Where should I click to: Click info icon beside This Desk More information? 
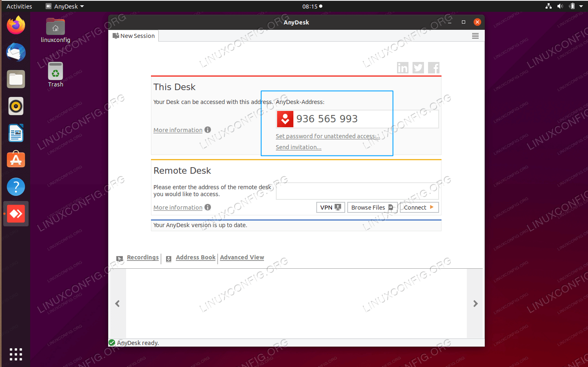pyautogui.click(x=208, y=130)
